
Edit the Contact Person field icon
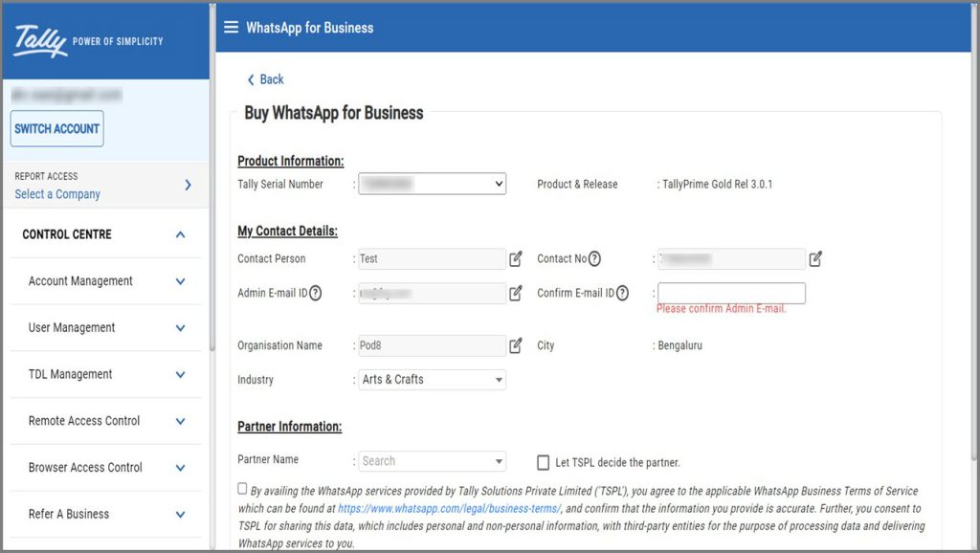coord(516,258)
